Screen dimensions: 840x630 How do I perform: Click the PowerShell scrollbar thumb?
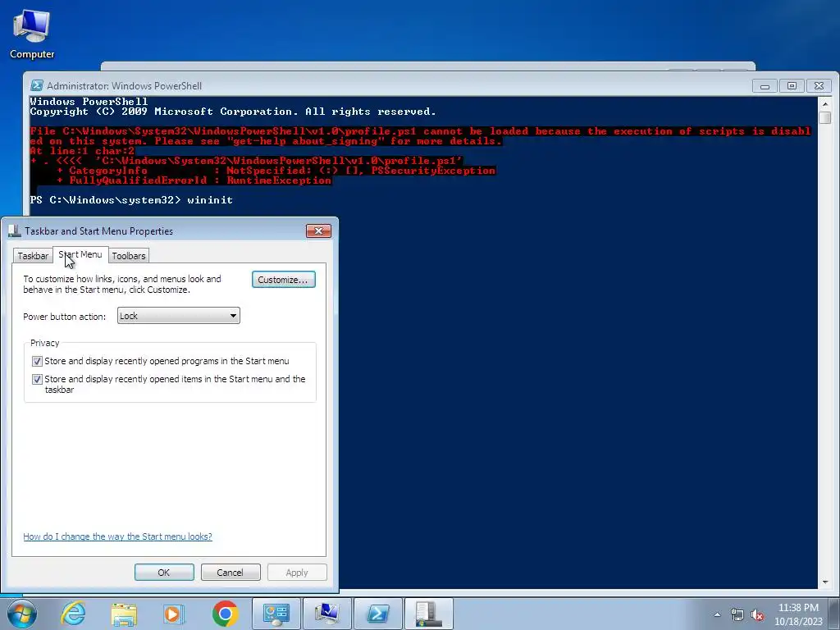point(825,117)
